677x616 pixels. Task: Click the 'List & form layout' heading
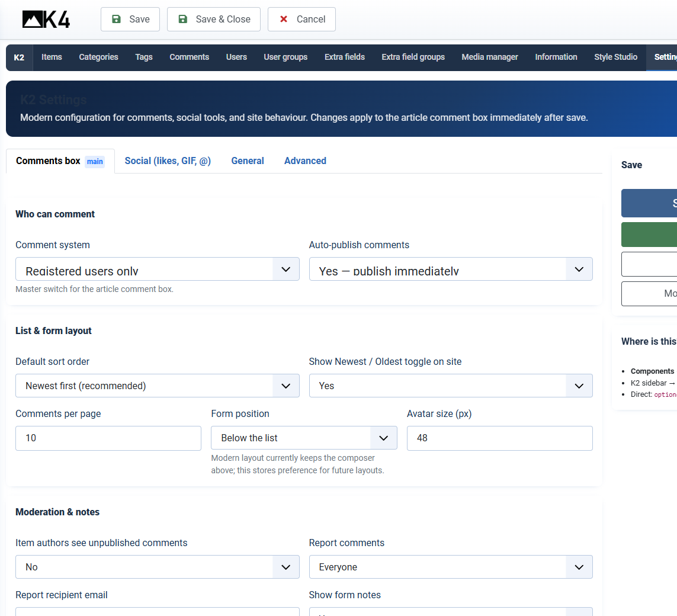[53, 331]
